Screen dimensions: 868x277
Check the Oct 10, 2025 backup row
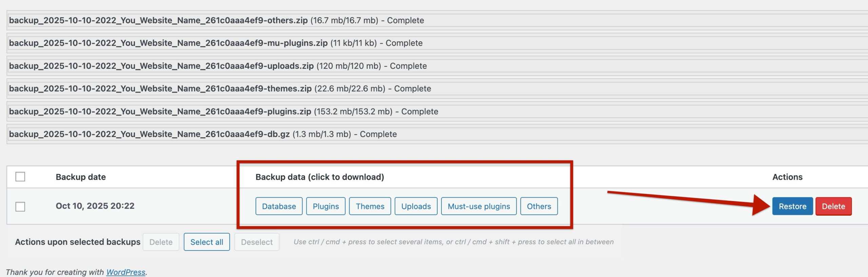click(20, 206)
